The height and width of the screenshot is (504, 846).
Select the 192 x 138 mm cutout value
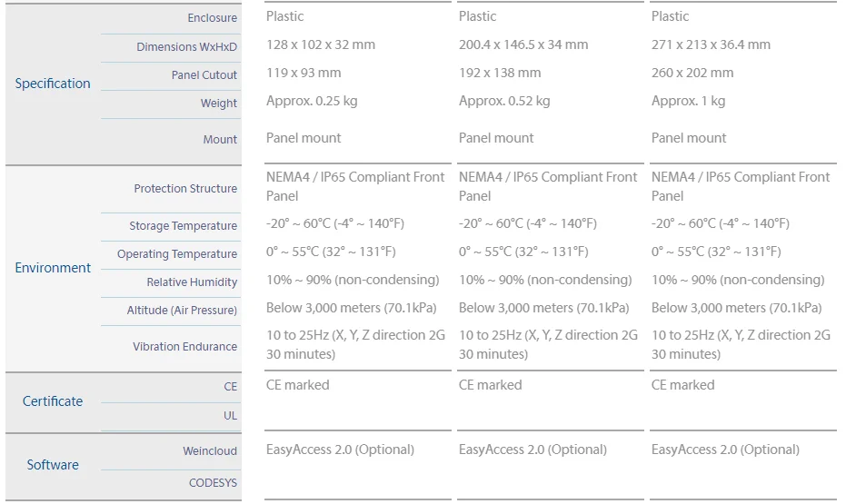point(500,73)
